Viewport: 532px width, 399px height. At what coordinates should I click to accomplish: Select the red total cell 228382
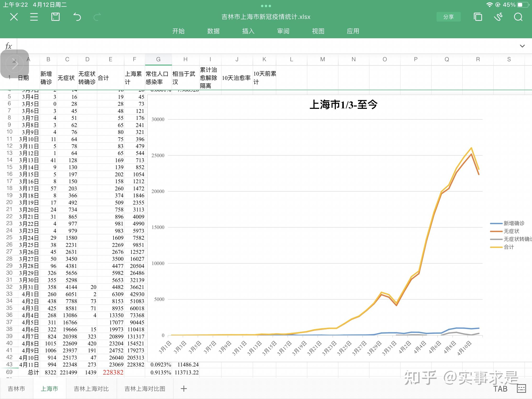coord(111,372)
